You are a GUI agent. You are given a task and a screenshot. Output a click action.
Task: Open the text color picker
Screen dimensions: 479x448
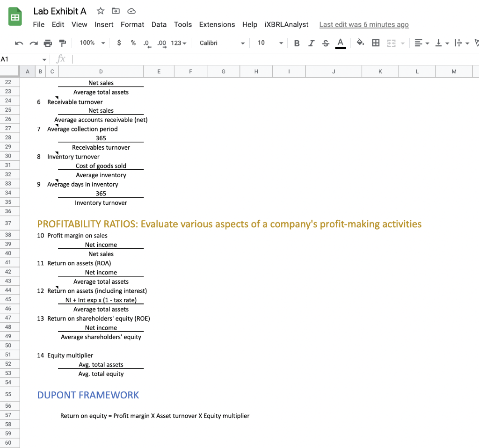click(x=340, y=43)
